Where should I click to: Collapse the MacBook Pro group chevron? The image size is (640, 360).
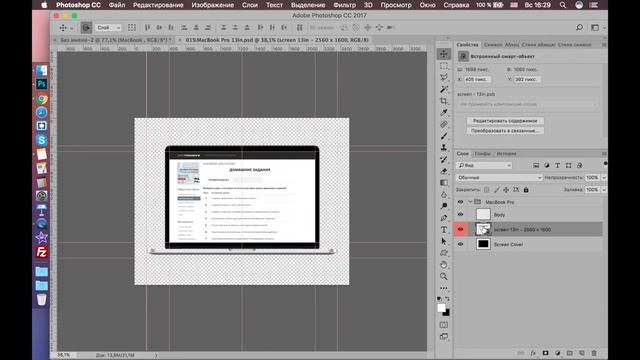pos(470,202)
